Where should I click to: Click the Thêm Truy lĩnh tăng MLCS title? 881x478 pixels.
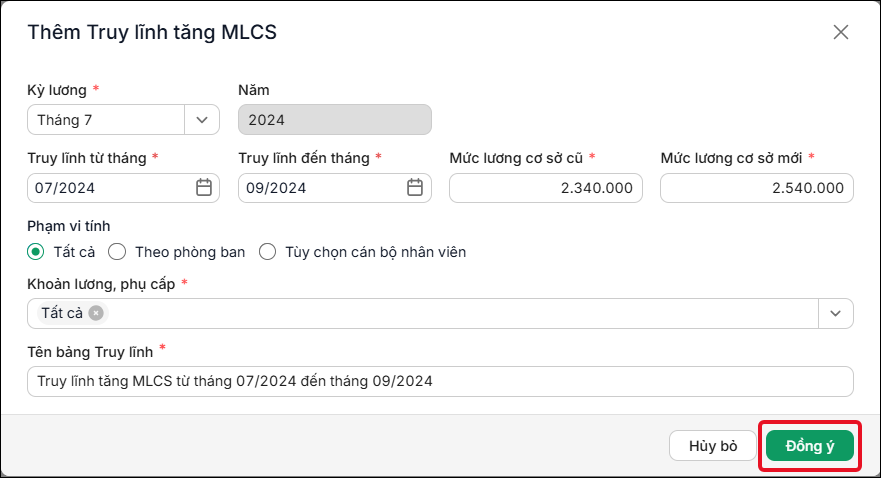[x=152, y=32]
